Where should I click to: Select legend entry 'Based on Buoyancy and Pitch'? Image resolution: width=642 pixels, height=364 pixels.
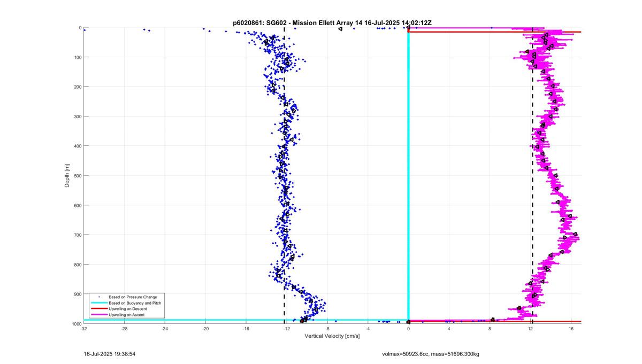135,303
